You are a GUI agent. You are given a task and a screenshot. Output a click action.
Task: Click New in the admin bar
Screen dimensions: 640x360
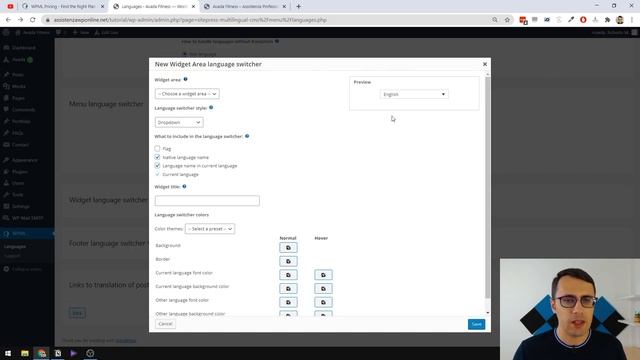coord(81,32)
